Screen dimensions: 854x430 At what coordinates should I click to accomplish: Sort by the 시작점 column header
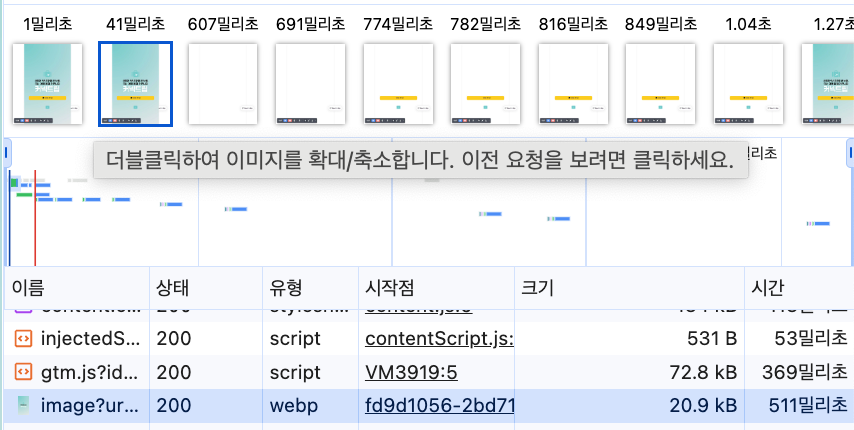pyautogui.click(x=437, y=288)
